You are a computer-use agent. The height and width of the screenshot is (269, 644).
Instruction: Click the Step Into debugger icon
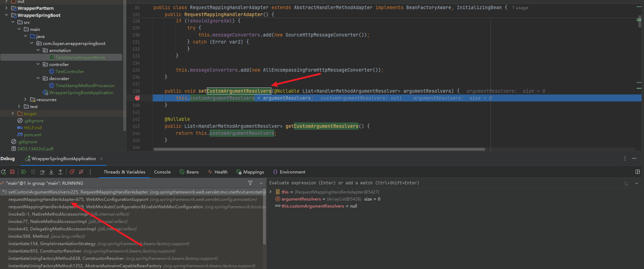pyautogui.click(x=51, y=172)
